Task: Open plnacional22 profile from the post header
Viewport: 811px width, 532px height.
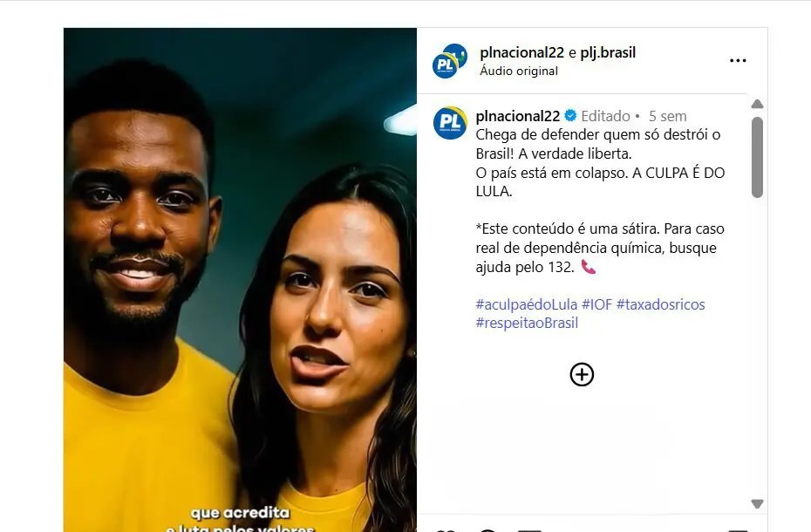Action: [x=521, y=53]
